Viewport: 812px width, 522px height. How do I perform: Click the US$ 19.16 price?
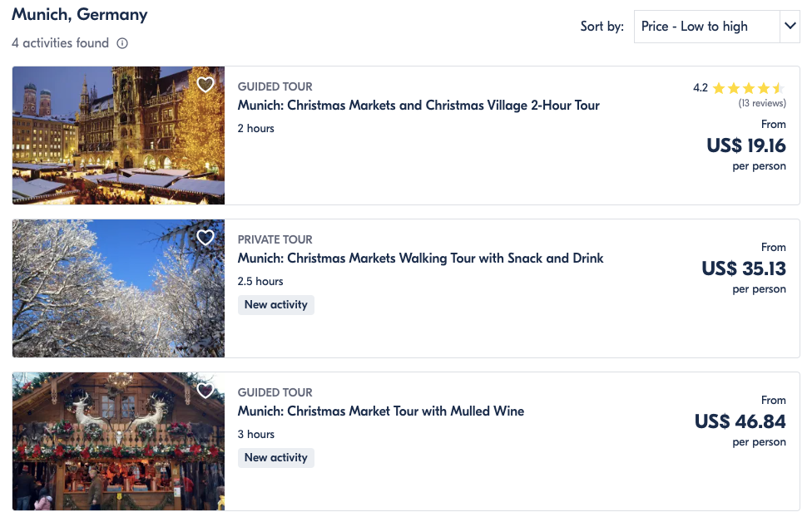pyautogui.click(x=746, y=146)
